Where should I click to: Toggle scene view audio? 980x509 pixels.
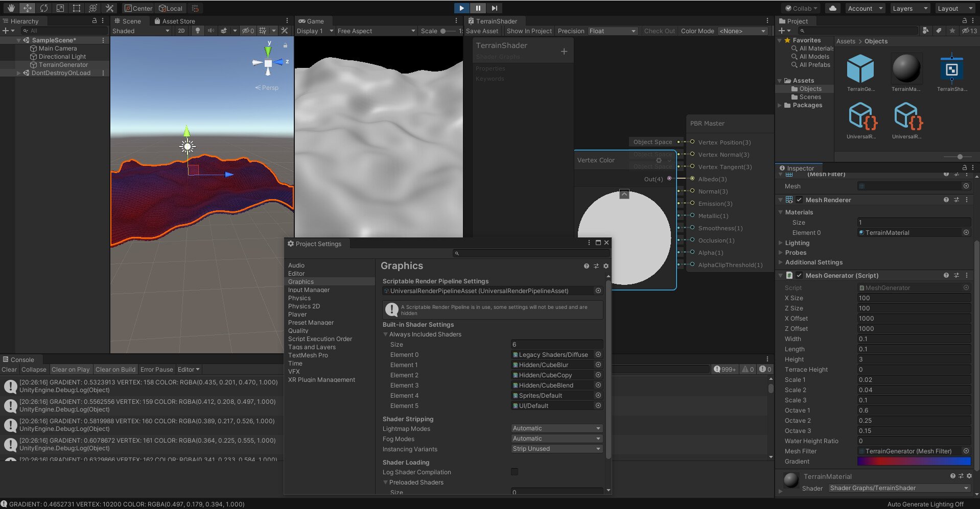(x=211, y=31)
